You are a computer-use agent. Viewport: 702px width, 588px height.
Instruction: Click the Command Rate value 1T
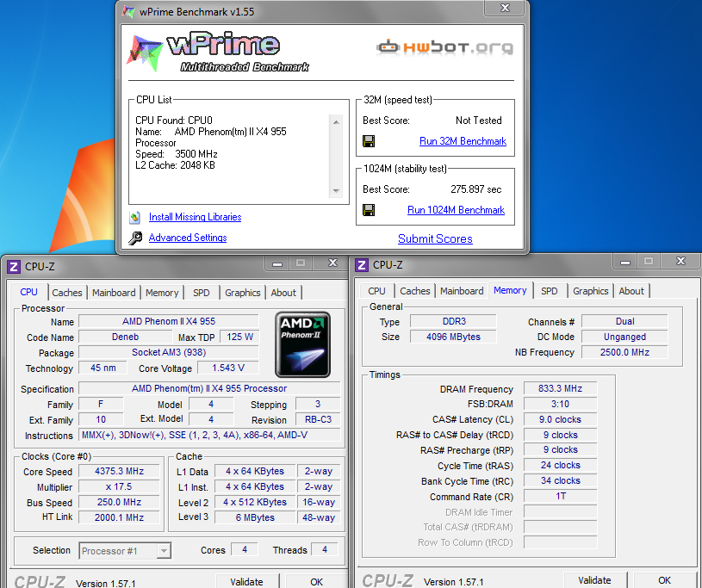click(560, 496)
